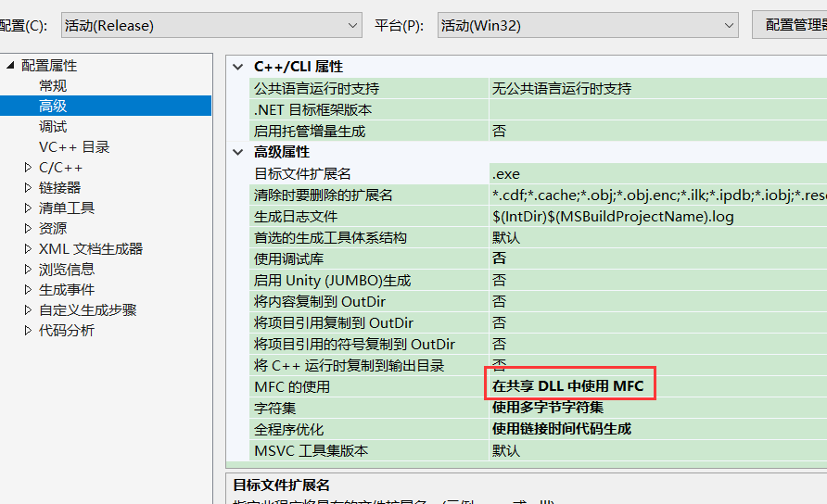Click the 清除时要删除的扩展名 property name

324,195
